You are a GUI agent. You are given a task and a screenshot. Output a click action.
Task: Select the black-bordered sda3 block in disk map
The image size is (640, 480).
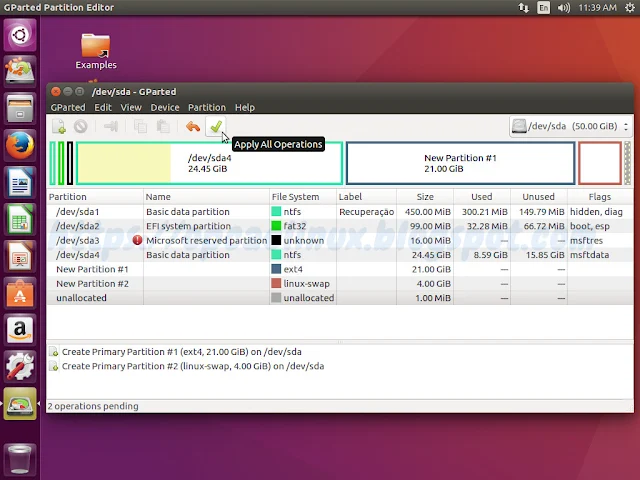pyautogui.click(x=70, y=163)
